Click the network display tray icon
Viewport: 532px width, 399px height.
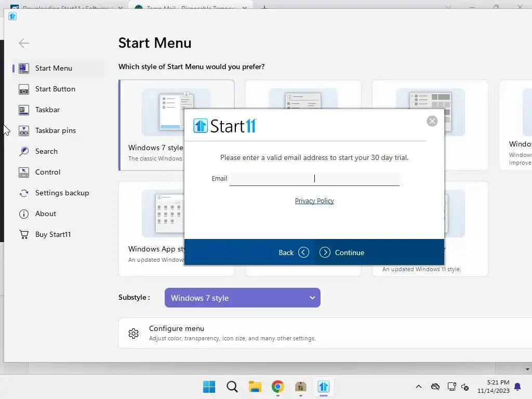[451, 387]
